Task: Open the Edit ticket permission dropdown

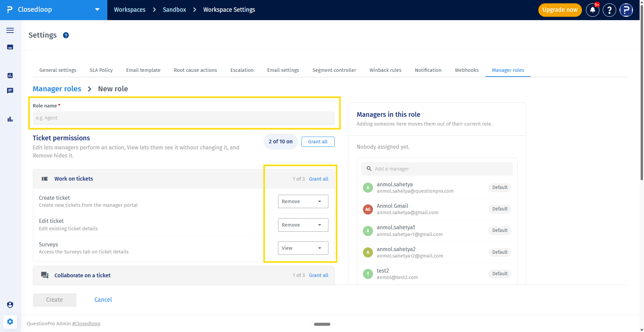Action: coord(303,225)
